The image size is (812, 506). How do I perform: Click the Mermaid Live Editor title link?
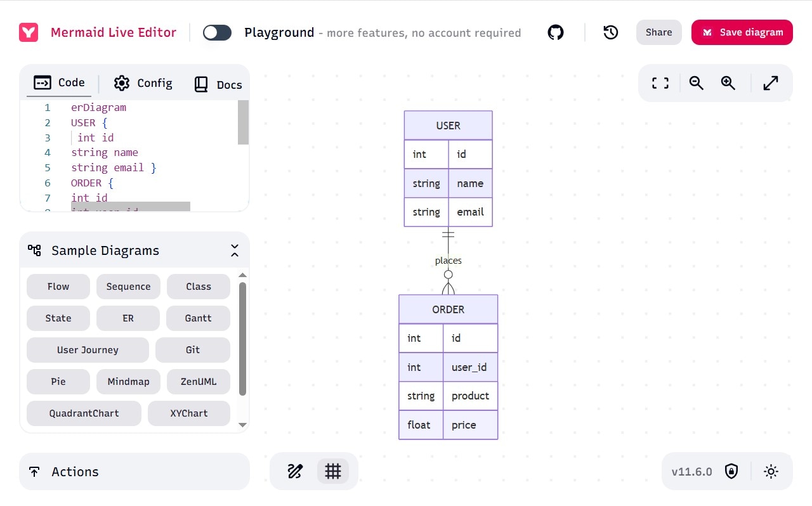pos(114,32)
